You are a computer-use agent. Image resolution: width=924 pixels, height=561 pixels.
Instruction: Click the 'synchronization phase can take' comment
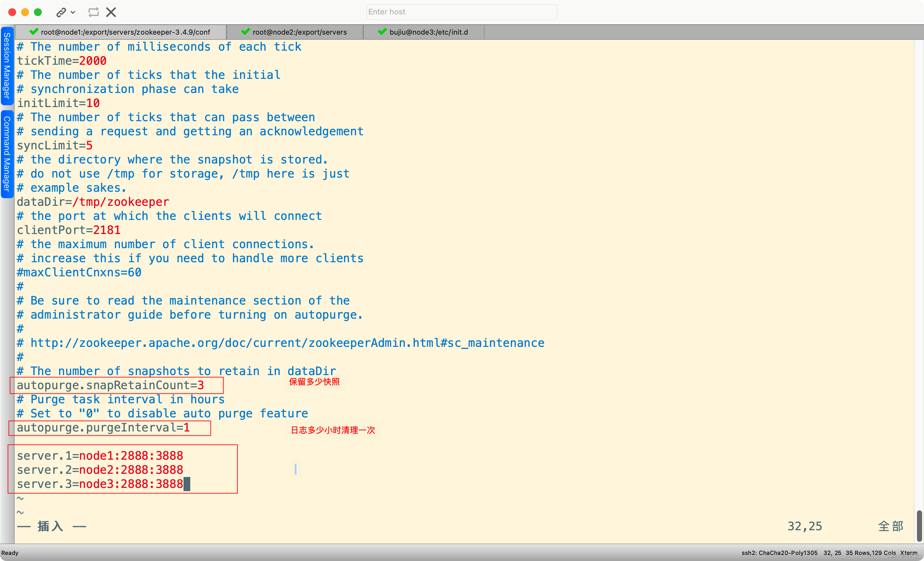[128, 89]
